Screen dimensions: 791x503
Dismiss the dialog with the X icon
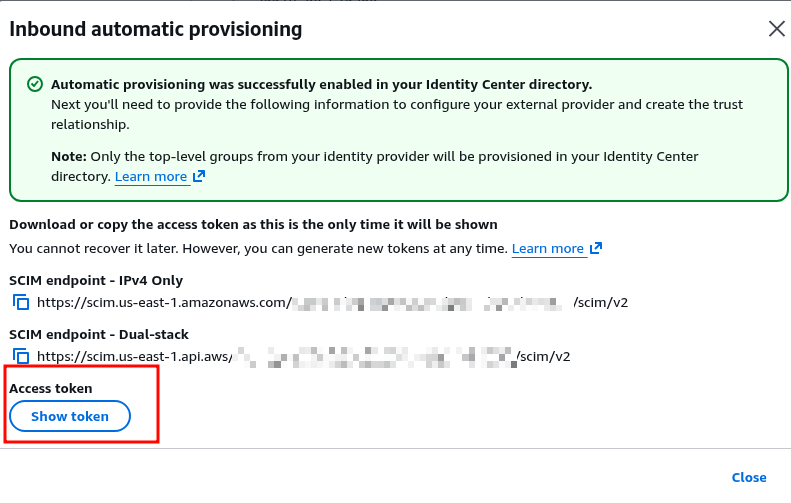[776, 29]
